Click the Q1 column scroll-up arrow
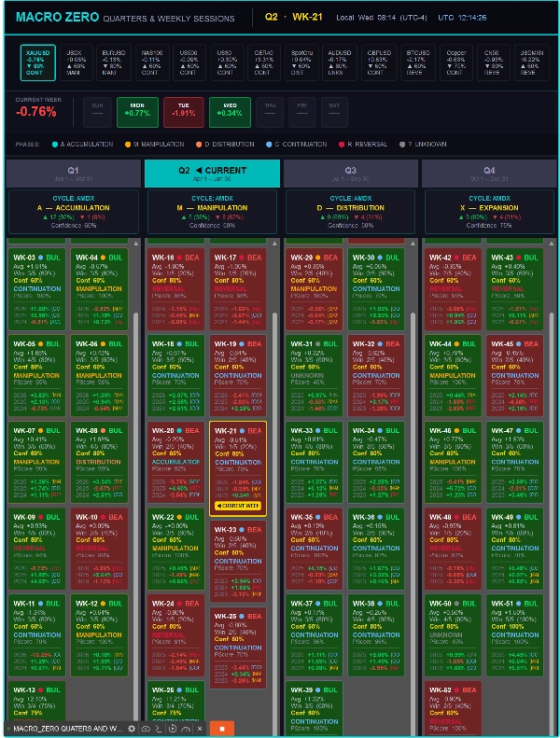 (x=136, y=244)
